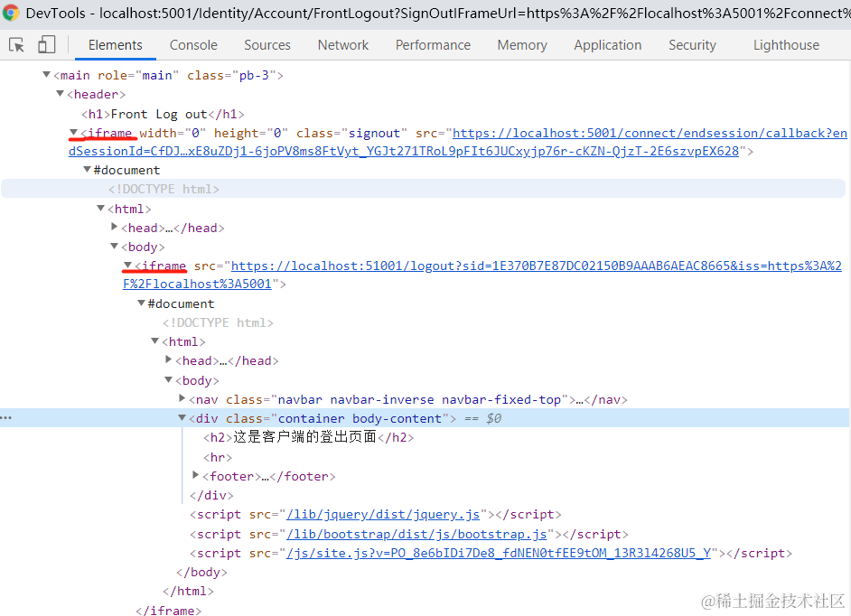Collapse the header element node
The width and height of the screenshot is (851, 616).
pos(61,93)
